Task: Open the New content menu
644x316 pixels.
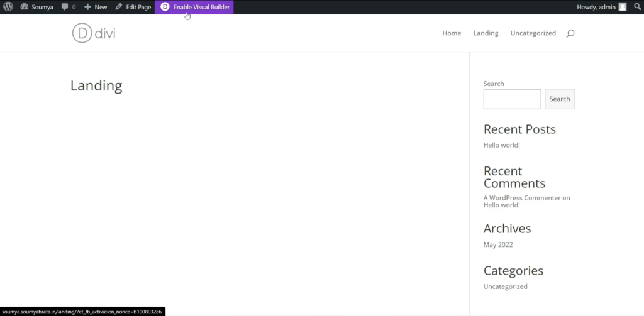Action: (x=96, y=7)
